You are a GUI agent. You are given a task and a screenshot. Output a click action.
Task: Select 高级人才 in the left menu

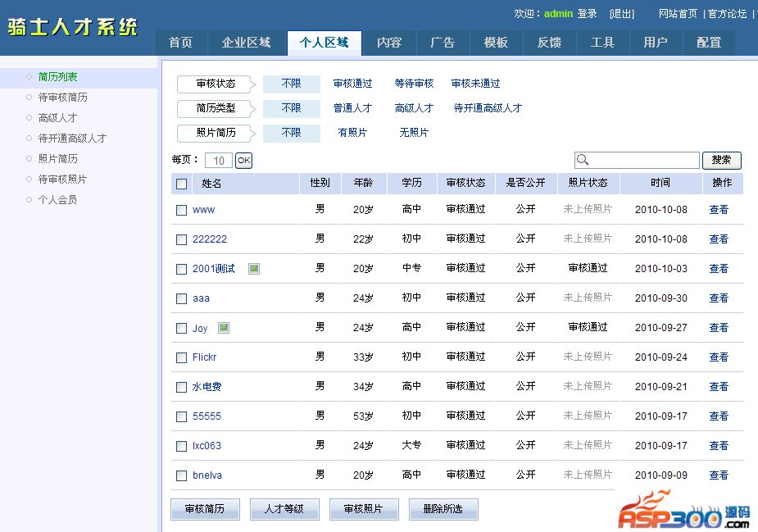click(x=57, y=118)
